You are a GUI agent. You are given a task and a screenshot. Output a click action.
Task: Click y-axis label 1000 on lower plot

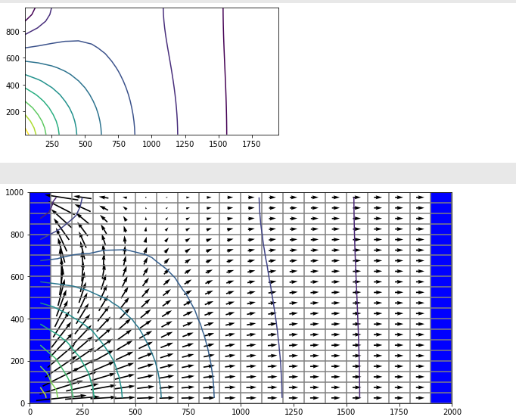click(14, 193)
